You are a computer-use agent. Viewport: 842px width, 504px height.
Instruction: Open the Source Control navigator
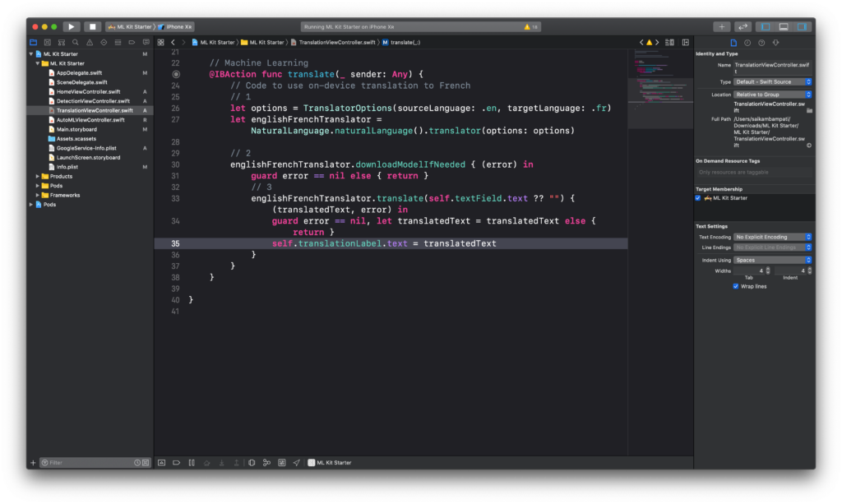(47, 43)
